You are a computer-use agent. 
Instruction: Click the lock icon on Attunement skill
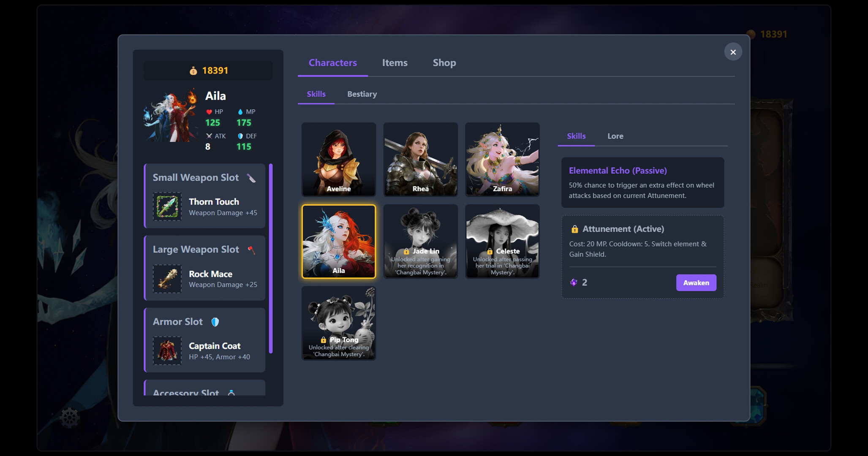pos(574,229)
